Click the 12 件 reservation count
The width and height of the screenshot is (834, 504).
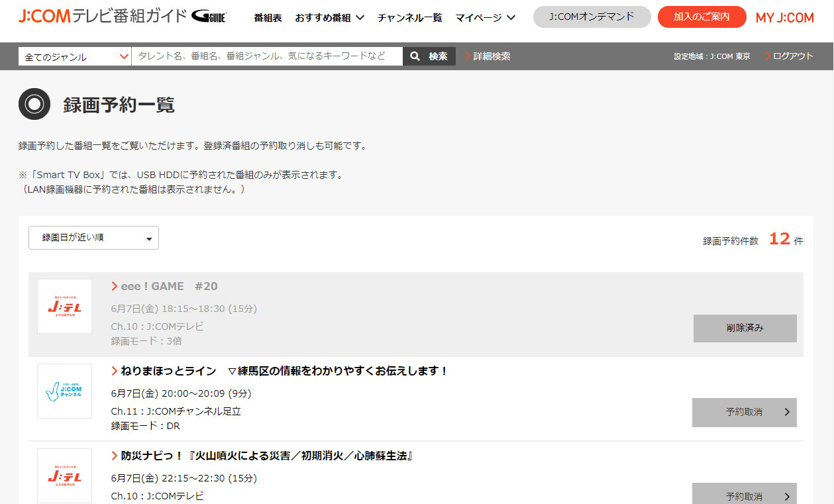tap(786, 240)
